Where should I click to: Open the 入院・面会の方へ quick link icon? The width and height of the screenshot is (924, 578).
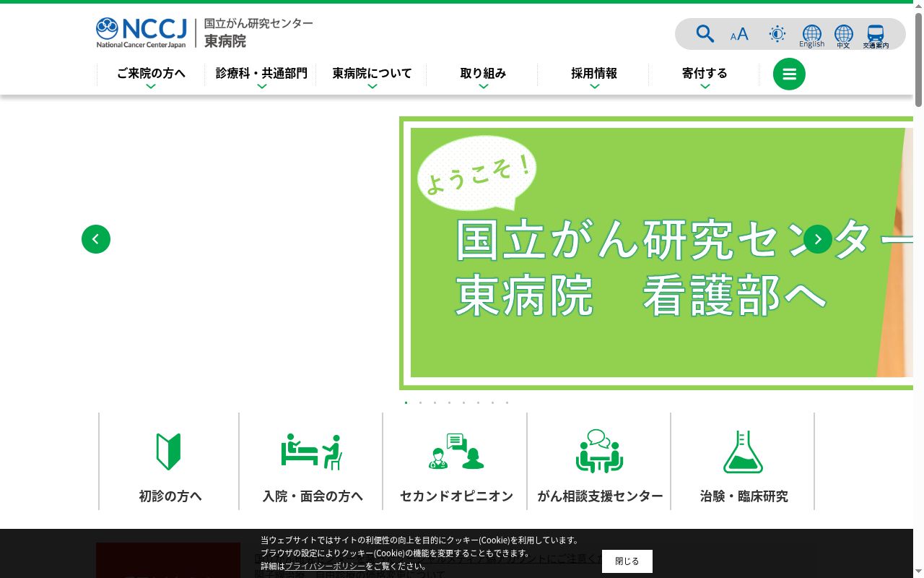[x=311, y=452]
